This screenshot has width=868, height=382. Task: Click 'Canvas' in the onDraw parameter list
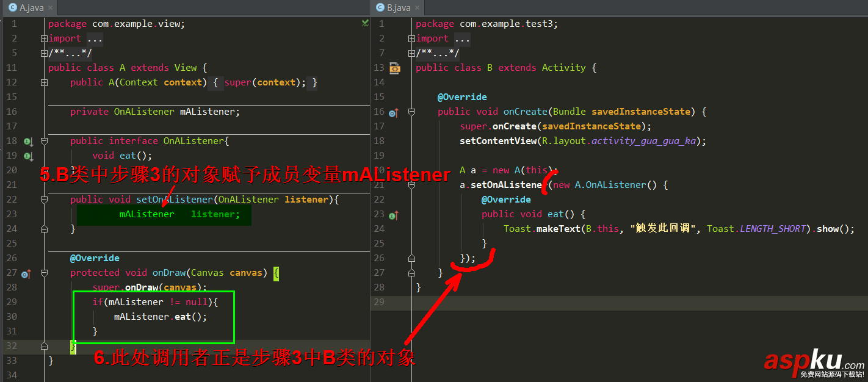point(208,273)
